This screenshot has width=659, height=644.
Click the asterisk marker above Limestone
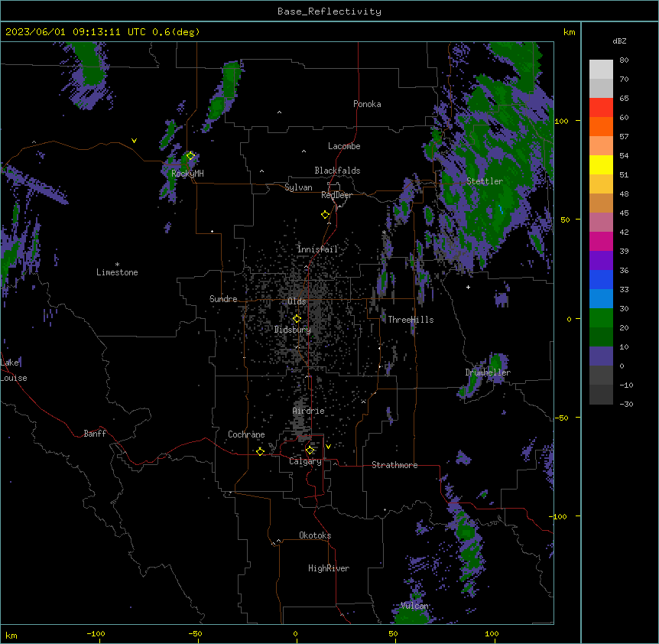[x=117, y=264]
